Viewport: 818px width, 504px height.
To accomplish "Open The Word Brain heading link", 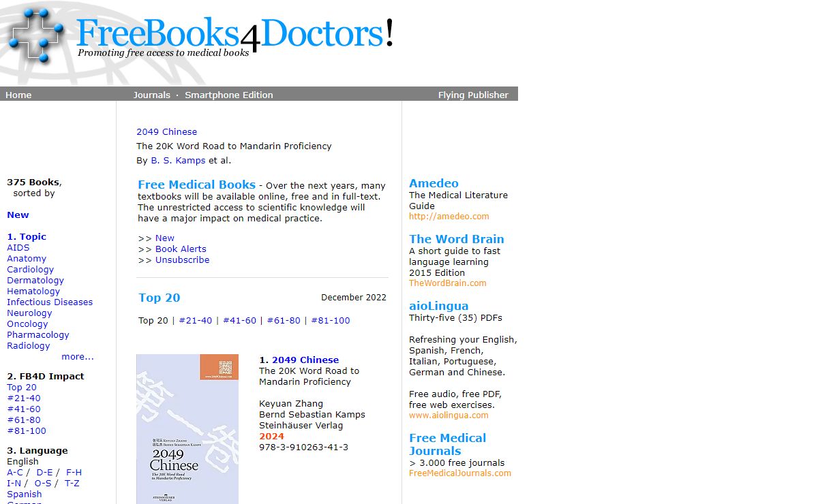I will 457,239.
